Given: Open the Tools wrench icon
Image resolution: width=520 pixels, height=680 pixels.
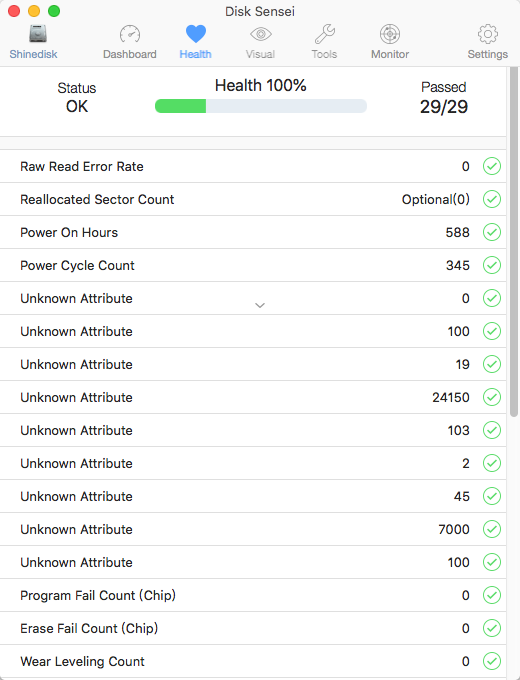Looking at the screenshot, I should (x=324, y=34).
